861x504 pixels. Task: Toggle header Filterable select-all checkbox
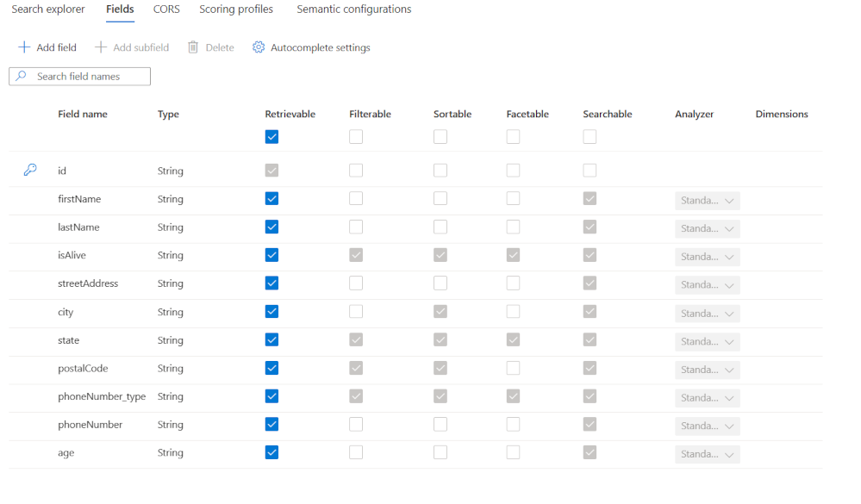click(356, 137)
